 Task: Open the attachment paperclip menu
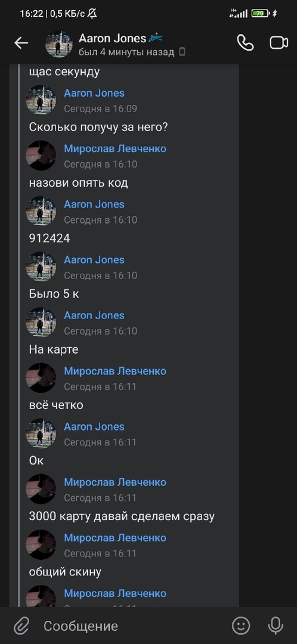tap(21, 626)
